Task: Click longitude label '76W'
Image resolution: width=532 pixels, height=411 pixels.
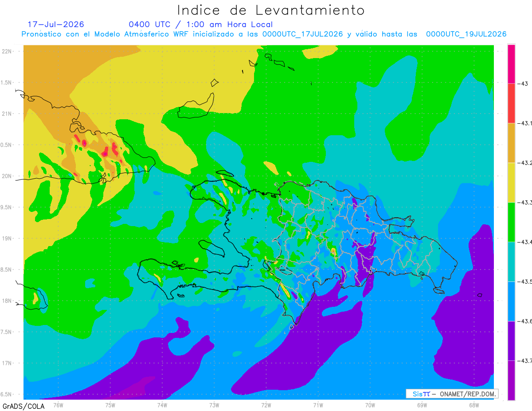Action: tap(58, 404)
